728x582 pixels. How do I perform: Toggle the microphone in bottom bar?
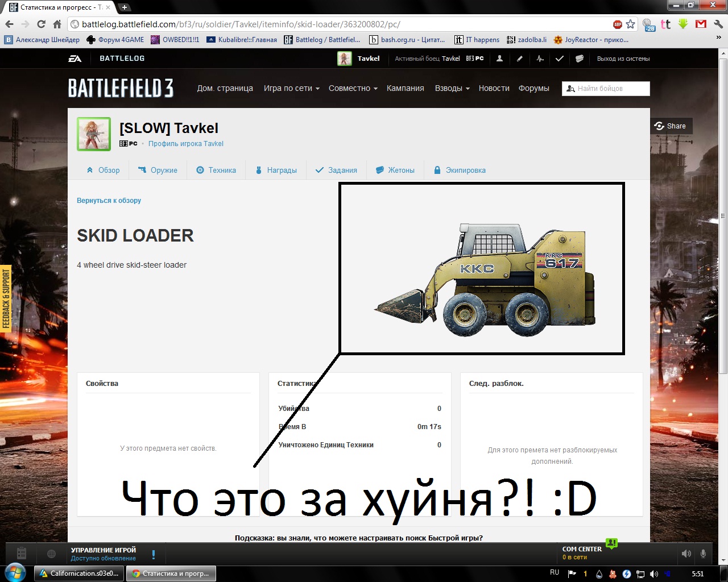click(x=704, y=554)
